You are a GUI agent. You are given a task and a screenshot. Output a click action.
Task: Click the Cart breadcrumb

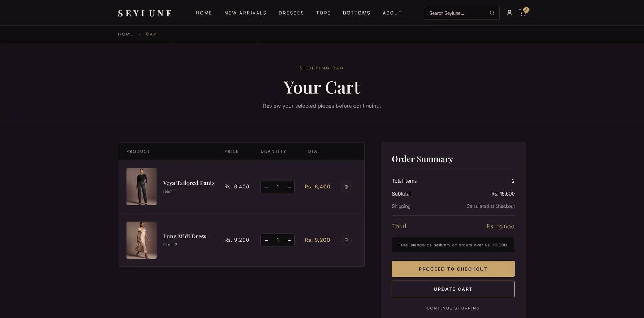[153, 34]
